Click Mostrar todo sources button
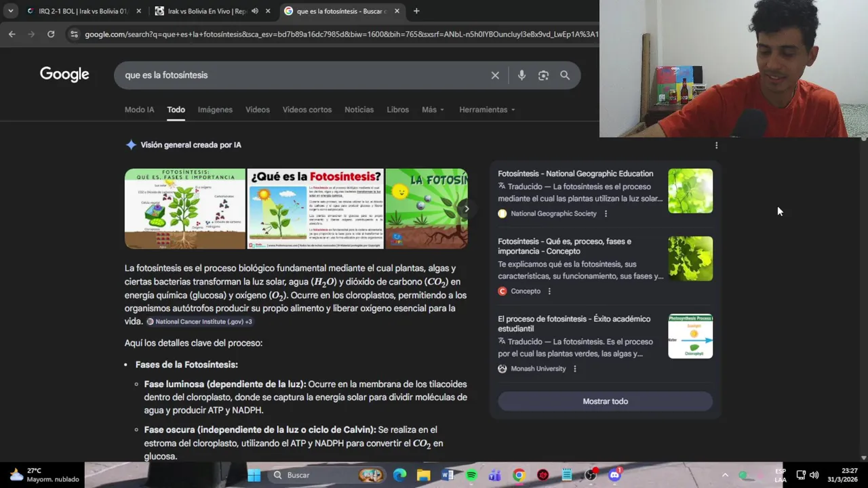This screenshot has height=488, width=868. 605,401
